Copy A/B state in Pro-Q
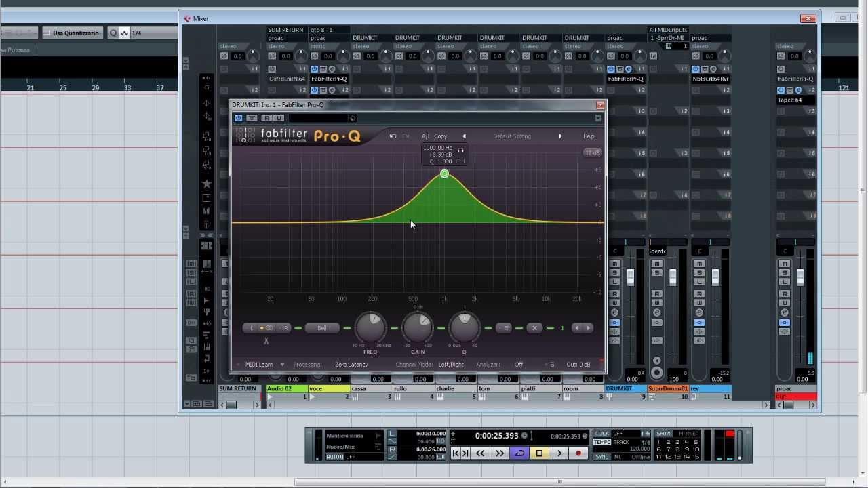This screenshot has height=488, width=868. (441, 136)
